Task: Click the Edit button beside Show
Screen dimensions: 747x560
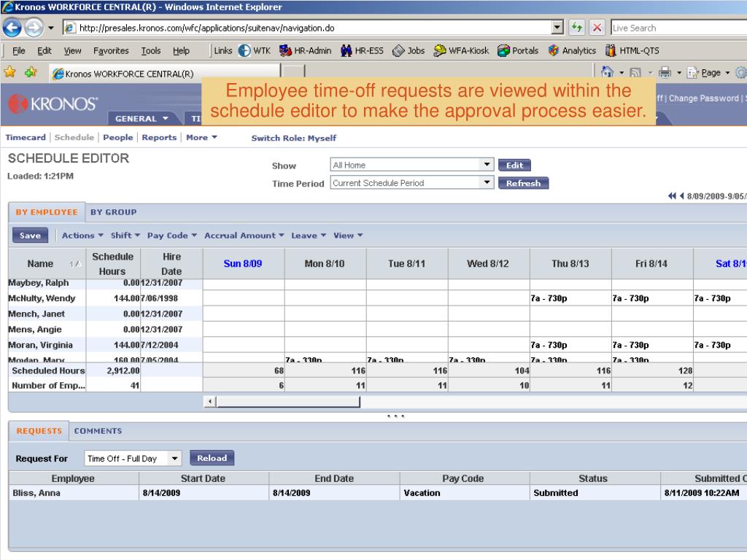Action: (514, 166)
